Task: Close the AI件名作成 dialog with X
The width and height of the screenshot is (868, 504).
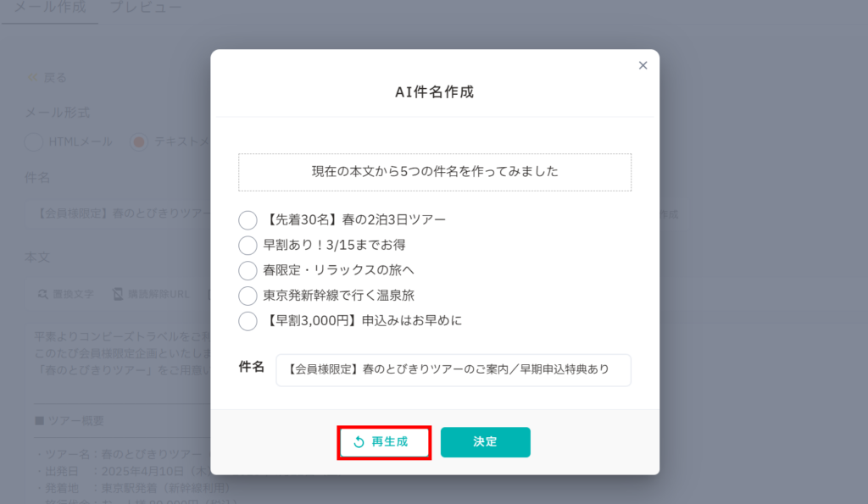Action: (643, 65)
